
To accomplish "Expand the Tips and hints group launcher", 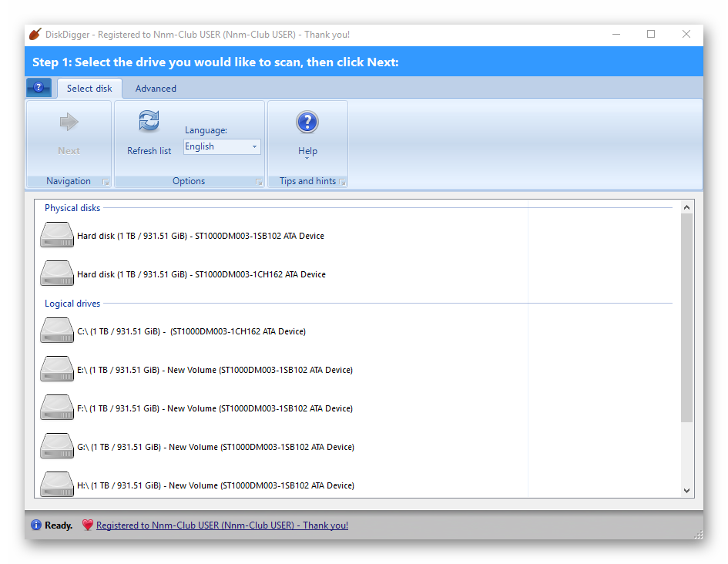I will pos(343,183).
